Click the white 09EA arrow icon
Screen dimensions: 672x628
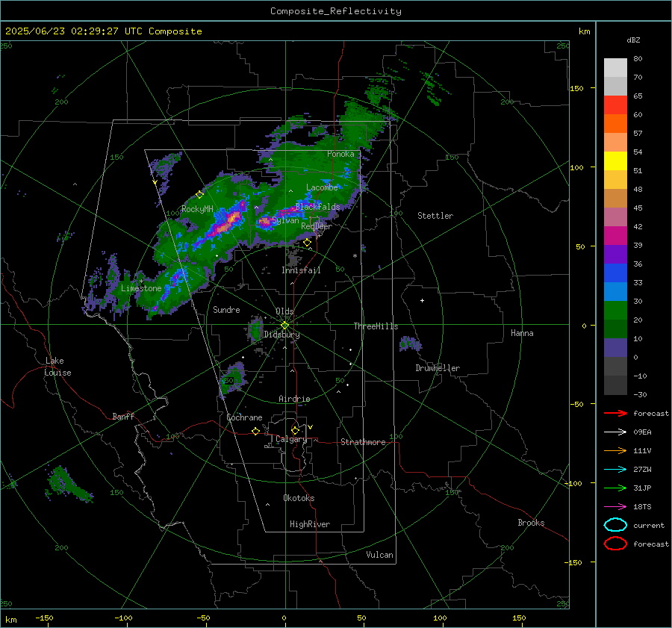(x=615, y=432)
